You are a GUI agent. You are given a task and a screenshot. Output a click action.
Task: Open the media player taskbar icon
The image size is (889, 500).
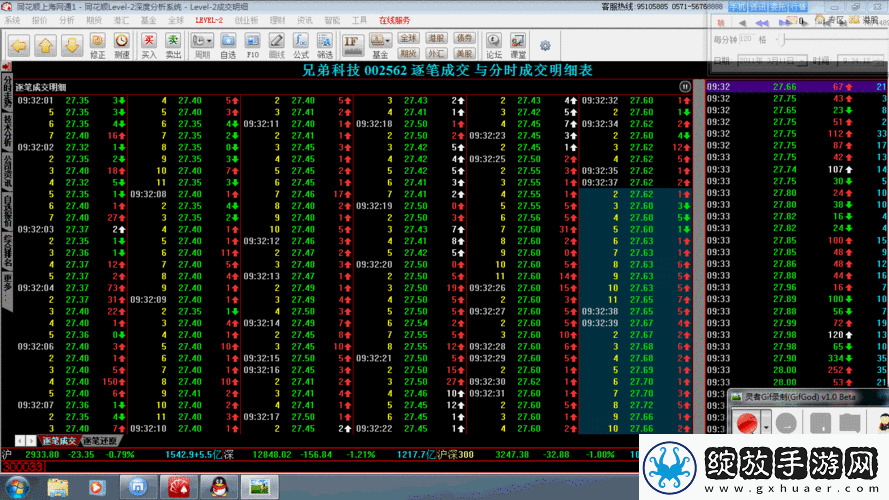tap(96, 487)
